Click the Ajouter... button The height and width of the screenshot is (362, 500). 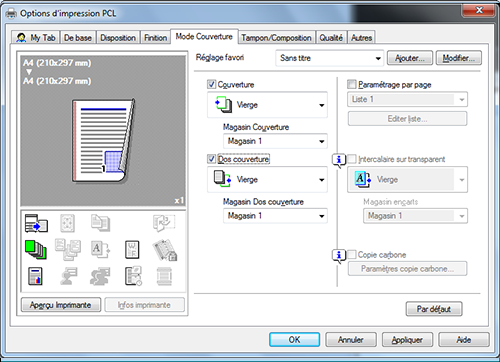(x=410, y=58)
